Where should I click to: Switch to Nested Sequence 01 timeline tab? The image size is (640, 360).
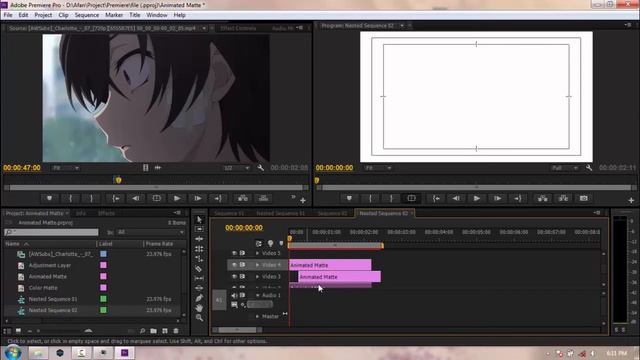280,213
